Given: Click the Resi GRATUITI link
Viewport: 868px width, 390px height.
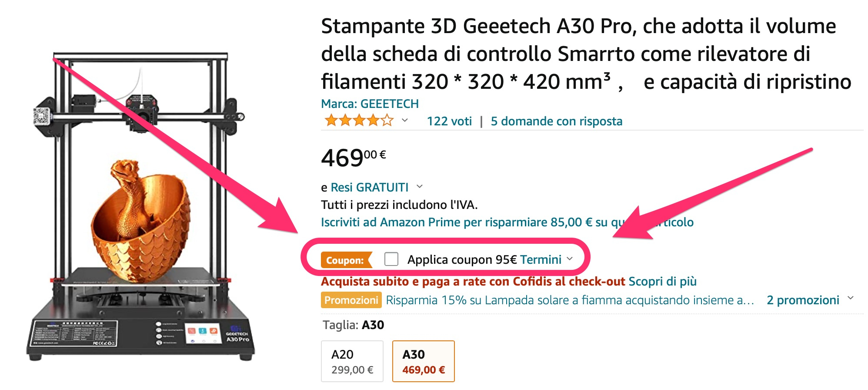Looking at the screenshot, I should pos(370,187).
